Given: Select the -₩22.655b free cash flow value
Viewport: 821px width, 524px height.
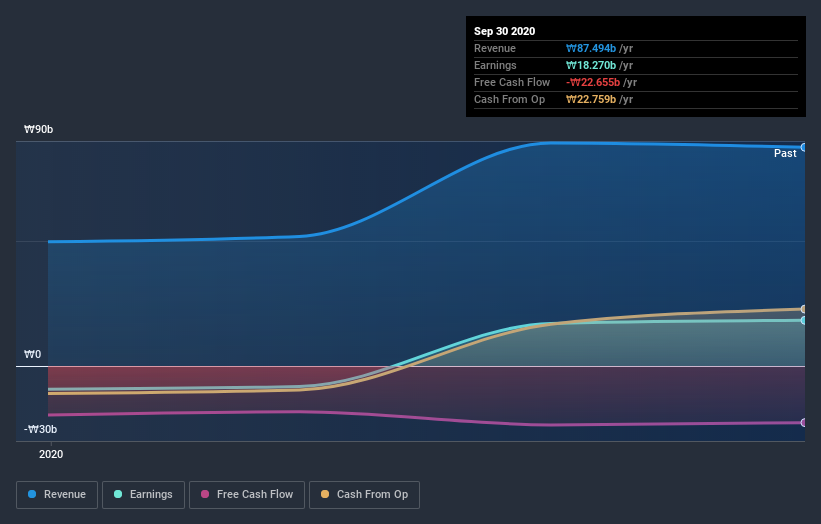Looking at the screenshot, I should pos(593,82).
